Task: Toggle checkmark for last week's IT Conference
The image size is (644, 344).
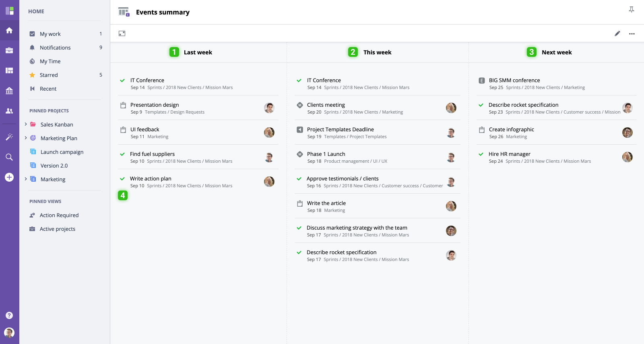Action: click(x=122, y=81)
